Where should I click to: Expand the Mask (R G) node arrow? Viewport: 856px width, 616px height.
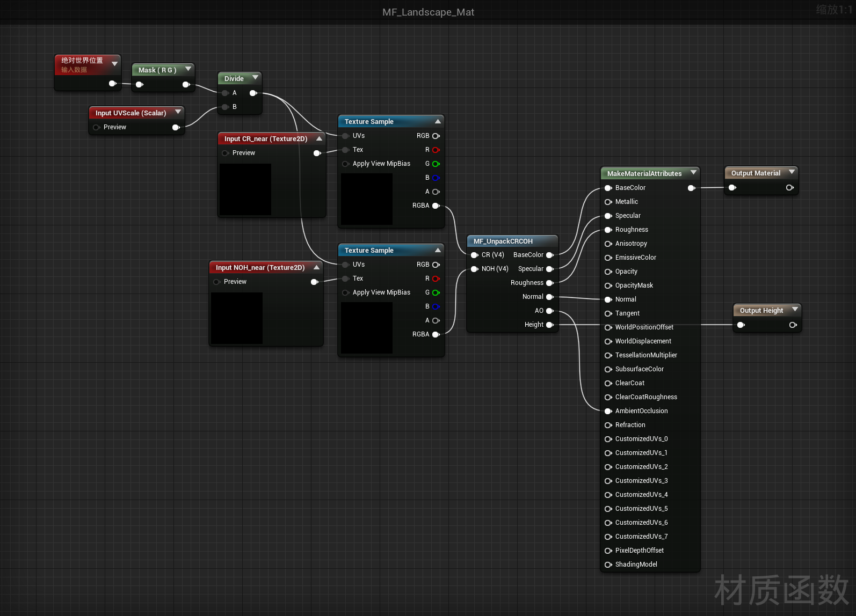point(188,69)
